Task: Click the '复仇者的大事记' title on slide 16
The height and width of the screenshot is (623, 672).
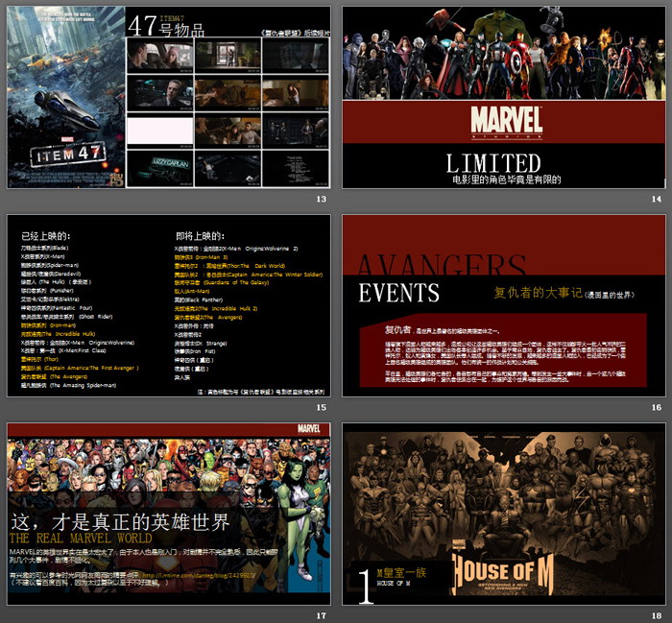Action: coord(539,293)
